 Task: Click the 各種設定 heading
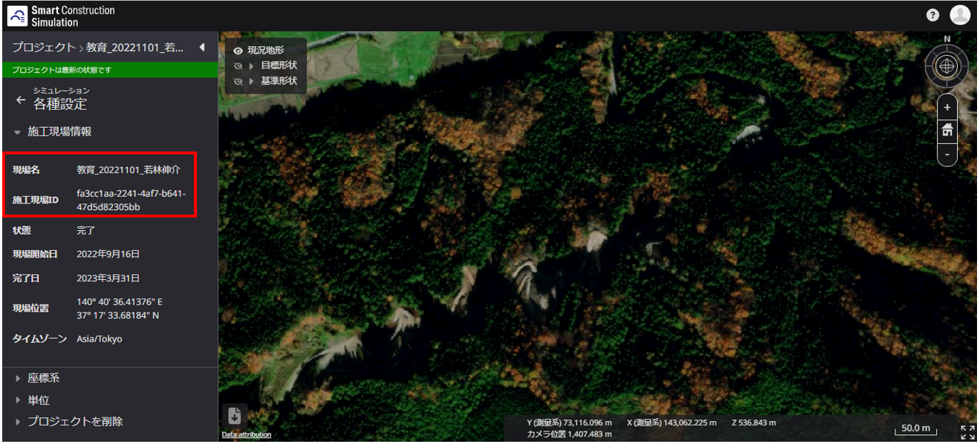click(x=60, y=105)
